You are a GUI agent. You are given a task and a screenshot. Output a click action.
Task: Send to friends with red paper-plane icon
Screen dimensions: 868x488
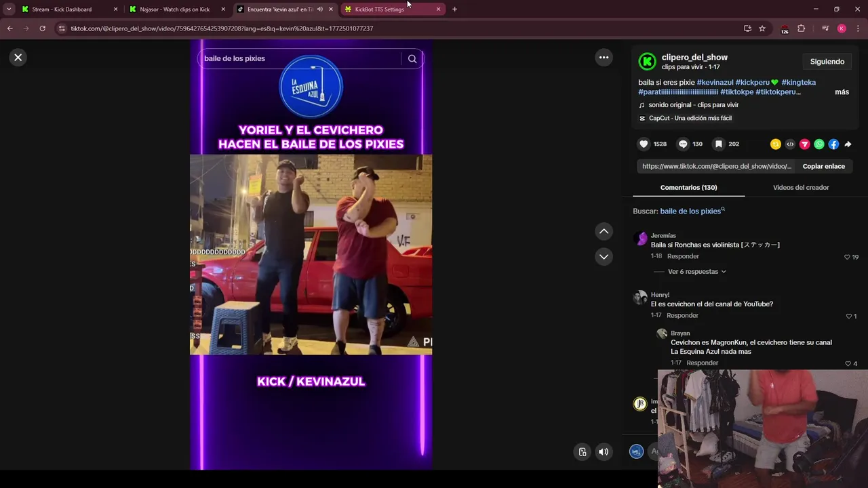click(805, 144)
